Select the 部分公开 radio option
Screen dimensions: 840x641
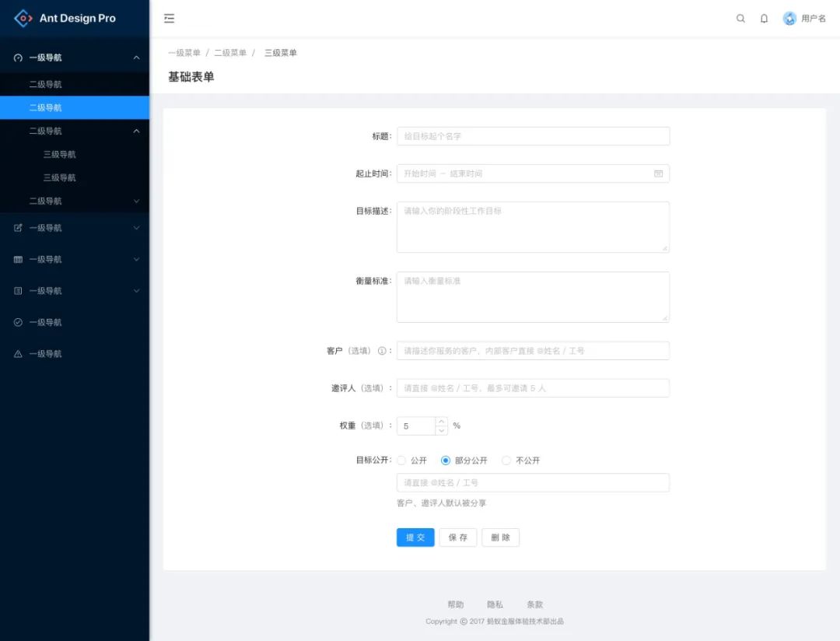pos(445,461)
